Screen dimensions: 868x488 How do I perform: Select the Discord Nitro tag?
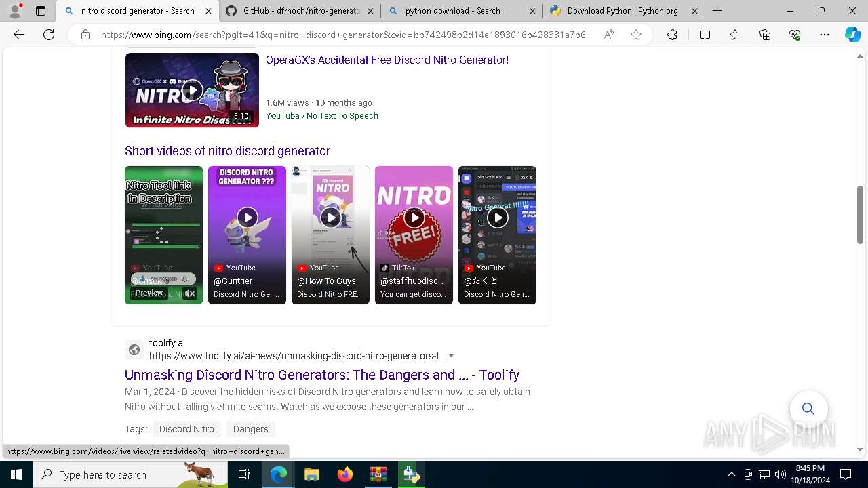pyautogui.click(x=186, y=429)
